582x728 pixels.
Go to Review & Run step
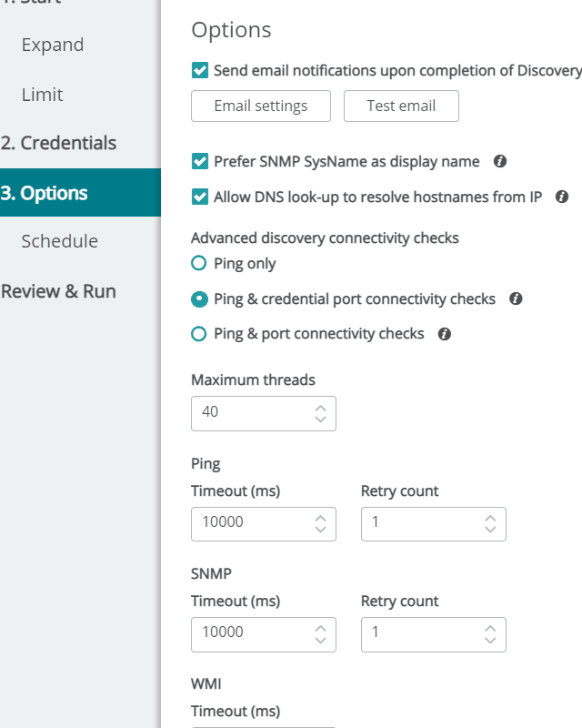tap(58, 291)
